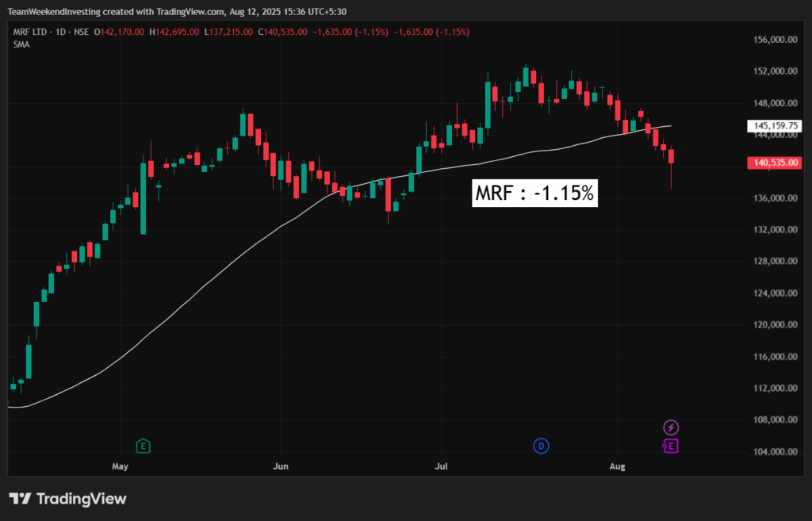Click the close value C140,535.00

(283, 32)
